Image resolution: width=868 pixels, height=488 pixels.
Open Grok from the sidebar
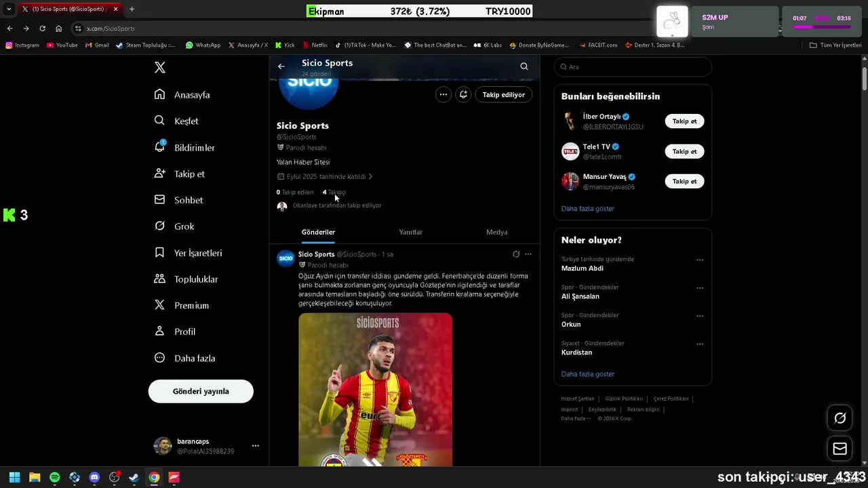point(174,226)
